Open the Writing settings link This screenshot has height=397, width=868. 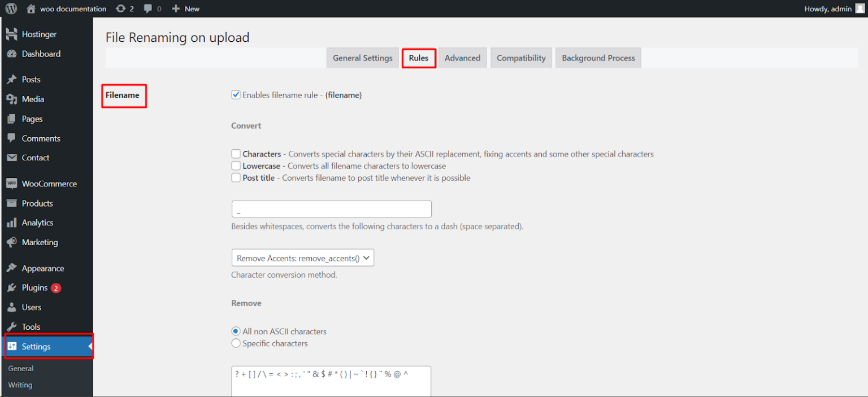20,385
